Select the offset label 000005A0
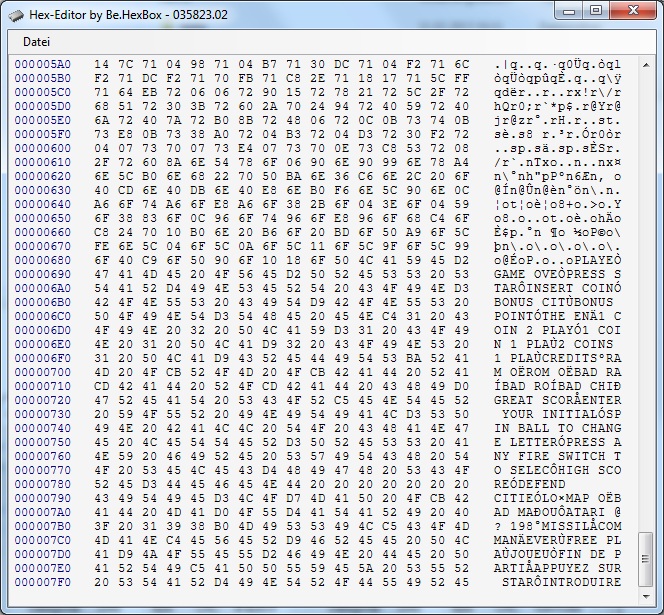Image resolution: width=664 pixels, height=615 pixels. click(x=42, y=63)
